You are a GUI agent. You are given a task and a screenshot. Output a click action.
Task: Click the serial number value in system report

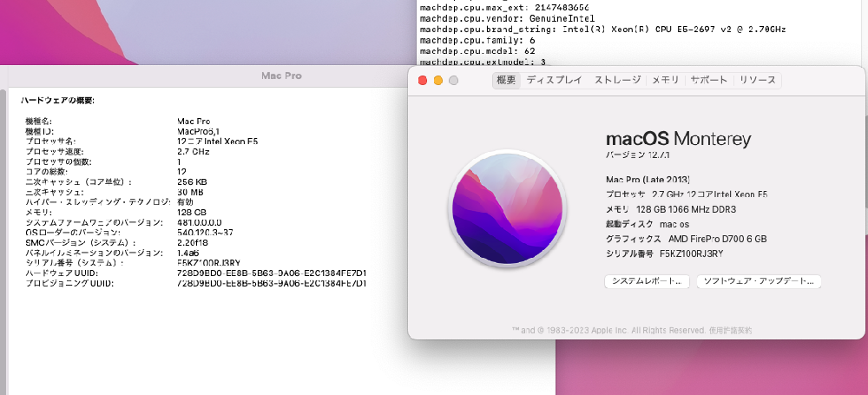click(208, 262)
